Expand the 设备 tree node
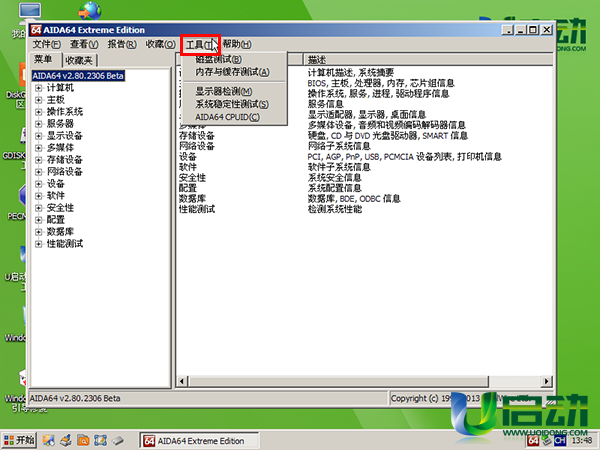600x450 pixels. pos(38,184)
